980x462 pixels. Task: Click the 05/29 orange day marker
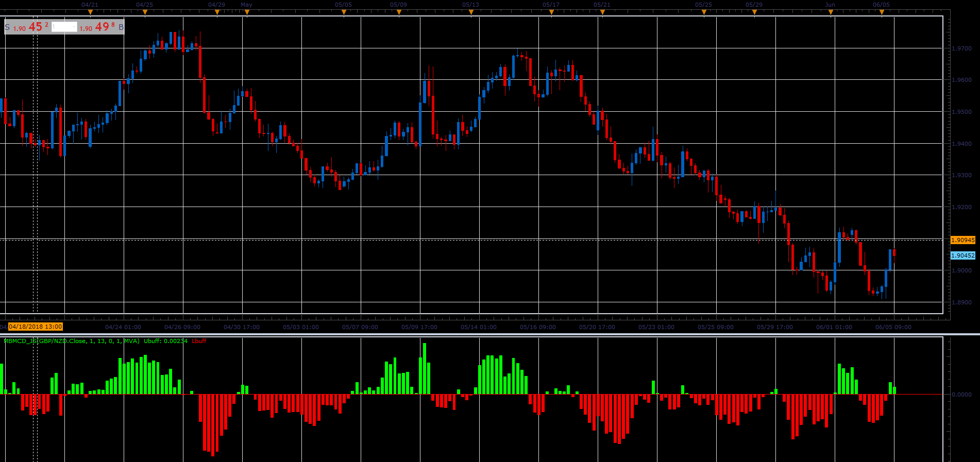click(754, 12)
